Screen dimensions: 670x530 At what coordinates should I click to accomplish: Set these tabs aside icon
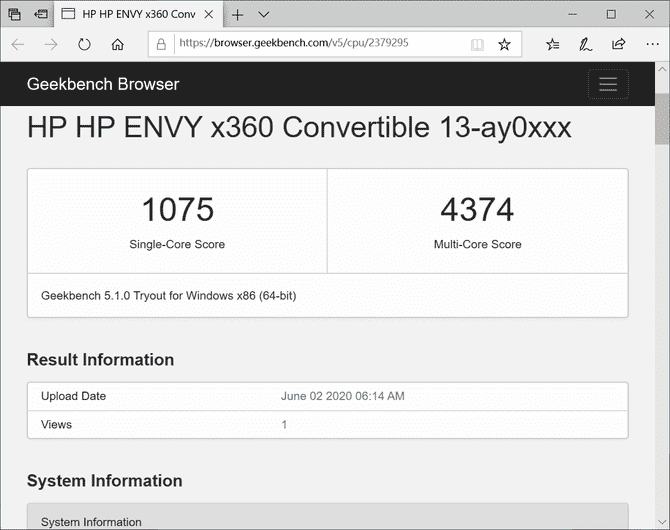coord(41,14)
